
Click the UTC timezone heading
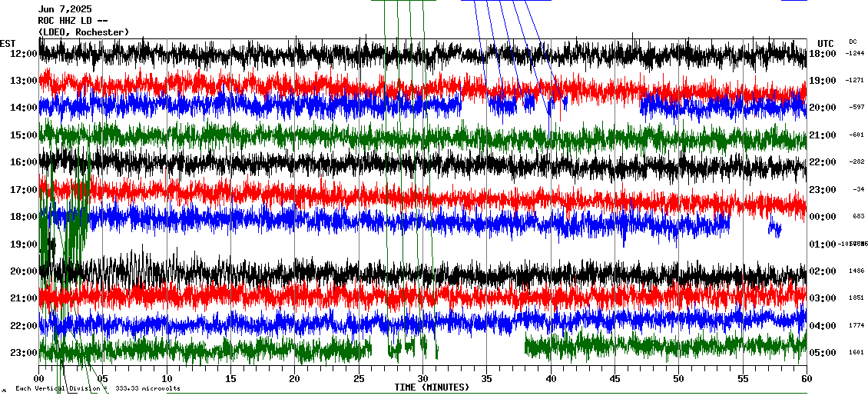tap(826, 43)
